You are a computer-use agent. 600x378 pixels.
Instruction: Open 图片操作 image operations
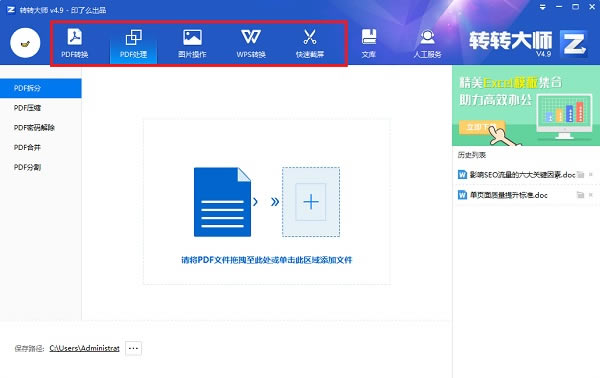click(x=192, y=44)
